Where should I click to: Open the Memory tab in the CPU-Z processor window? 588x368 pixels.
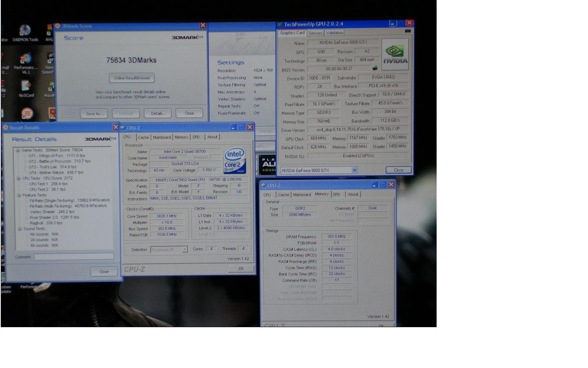click(182, 137)
